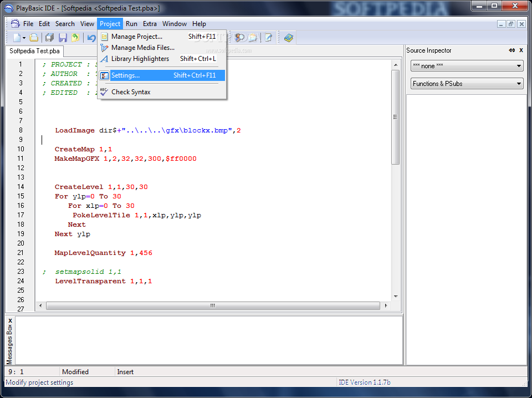
Task: Click the New file toolbar icon
Action: [17, 38]
